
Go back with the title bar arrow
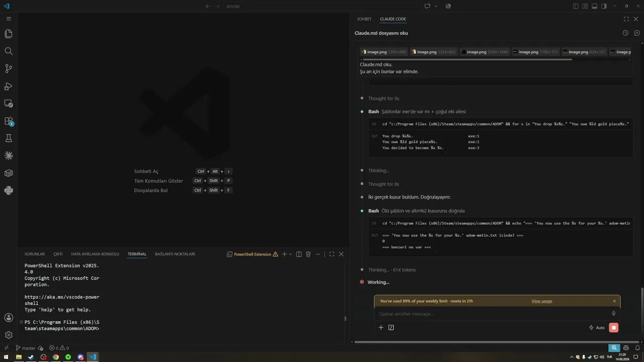[208, 6]
